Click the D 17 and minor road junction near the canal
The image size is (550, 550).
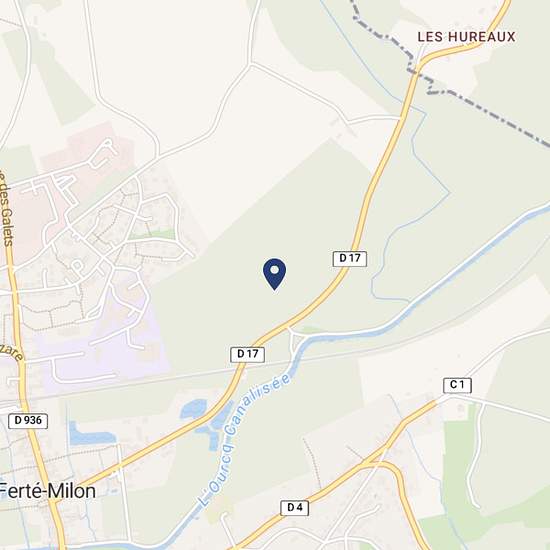pyautogui.click(x=289, y=328)
